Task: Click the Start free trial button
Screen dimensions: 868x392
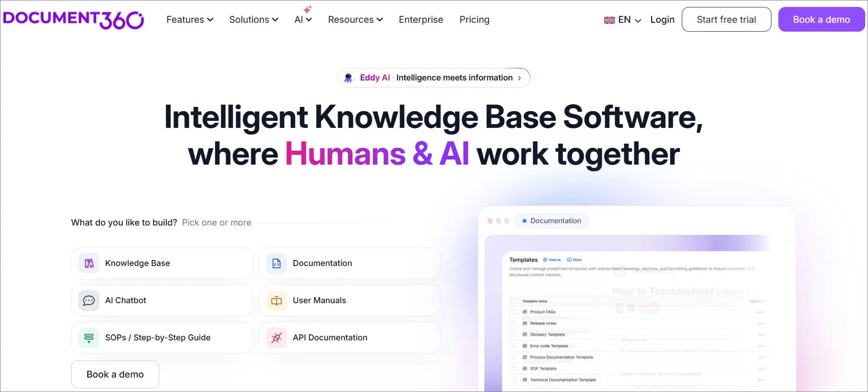Action: tap(726, 20)
